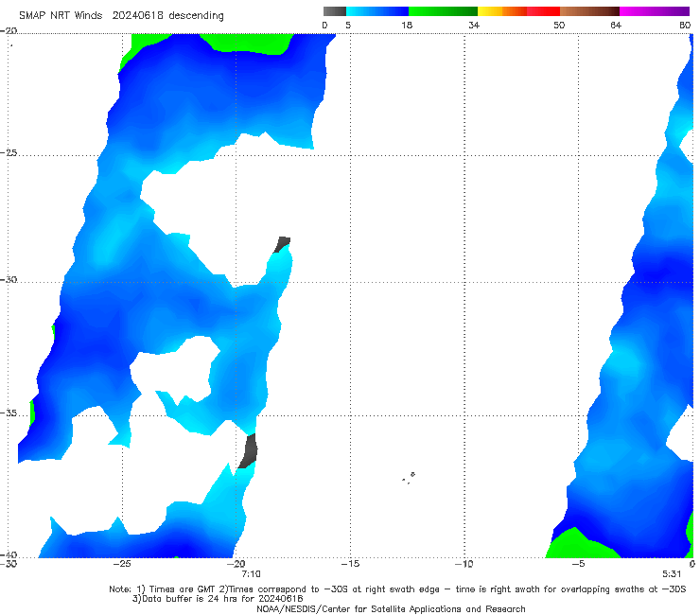
Task: Click the green wind patch at the bottom near -5 longitude
Action: (581, 545)
